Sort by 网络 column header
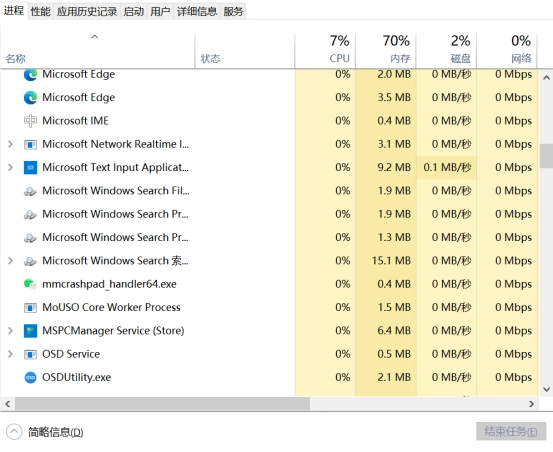 pyautogui.click(x=507, y=50)
